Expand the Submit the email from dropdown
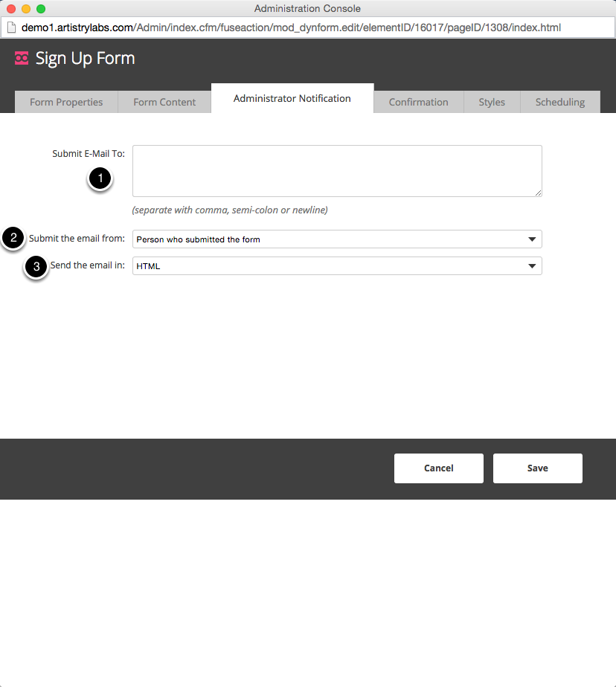616x687 pixels. click(x=337, y=239)
